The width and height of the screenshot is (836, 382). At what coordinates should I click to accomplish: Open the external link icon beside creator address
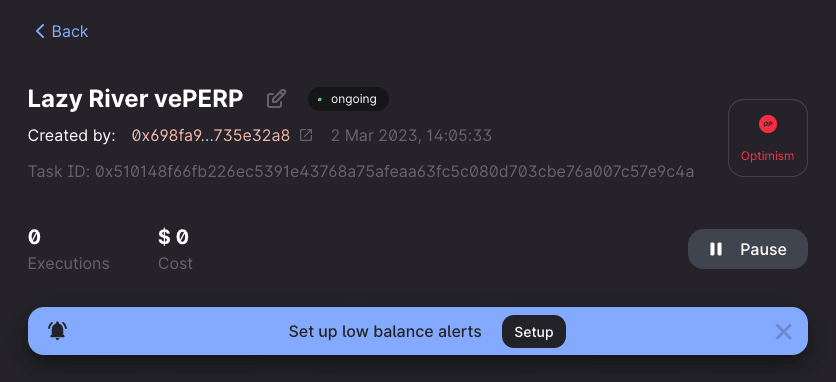(306, 136)
